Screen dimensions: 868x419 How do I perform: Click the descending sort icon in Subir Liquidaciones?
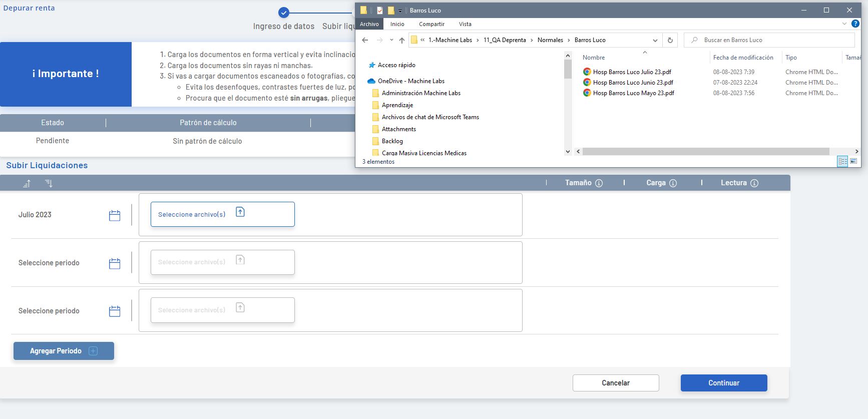coord(49,183)
